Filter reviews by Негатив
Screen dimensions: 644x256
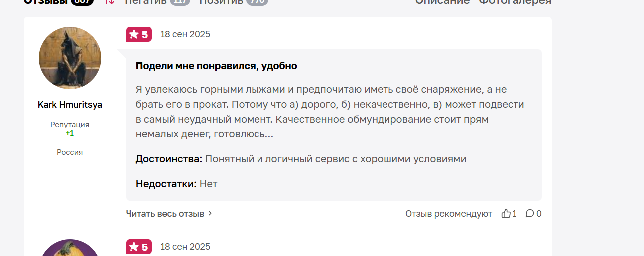[x=145, y=1]
